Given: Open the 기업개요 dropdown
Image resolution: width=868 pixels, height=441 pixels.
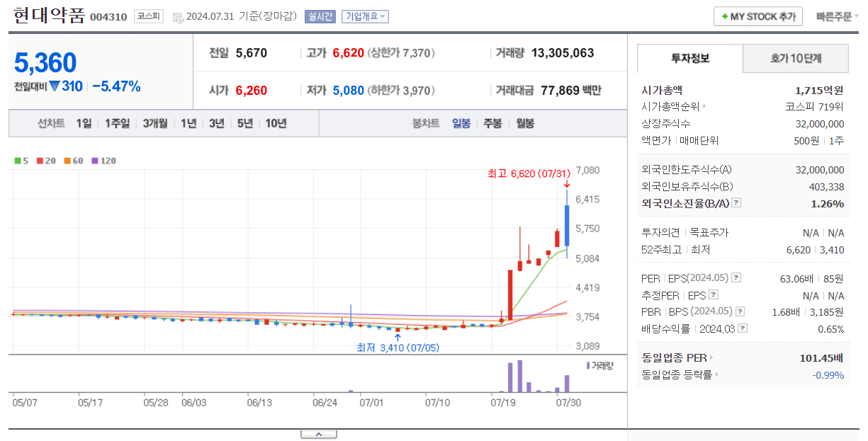Looking at the screenshot, I should coord(365,17).
